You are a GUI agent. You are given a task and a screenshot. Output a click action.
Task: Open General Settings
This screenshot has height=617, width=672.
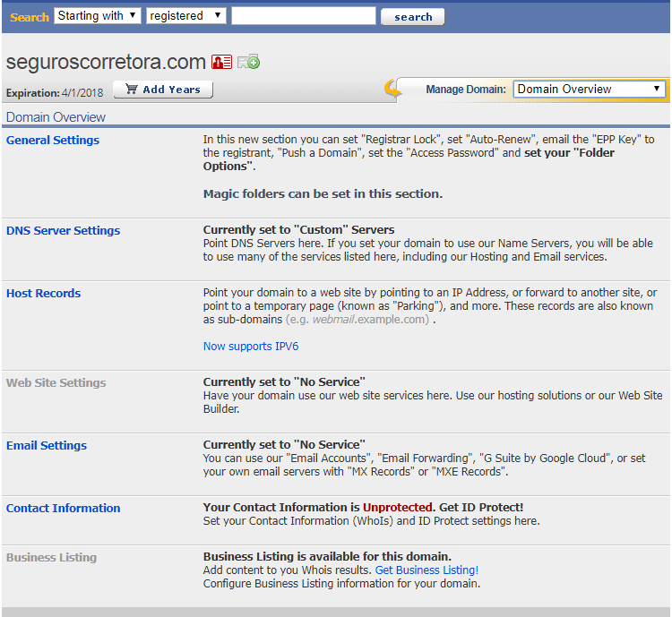pyautogui.click(x=53, y=141)
